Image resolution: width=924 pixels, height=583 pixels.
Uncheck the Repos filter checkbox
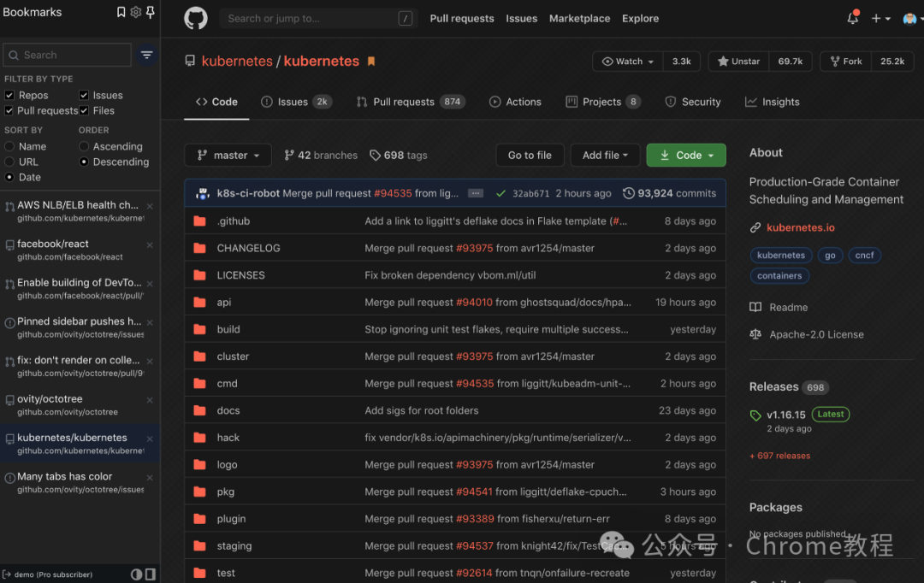[x=9, y=95]
